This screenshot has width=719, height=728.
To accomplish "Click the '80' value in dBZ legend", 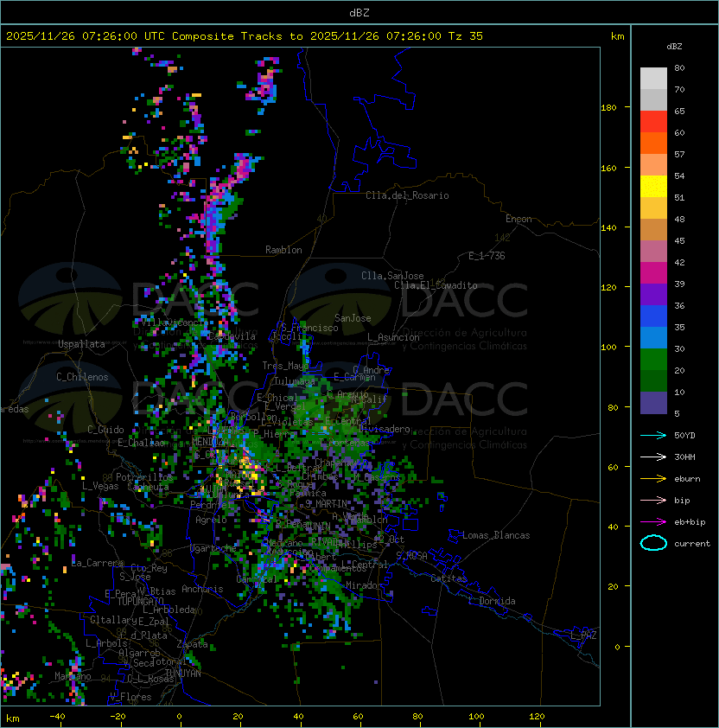I will pos(679,67).
